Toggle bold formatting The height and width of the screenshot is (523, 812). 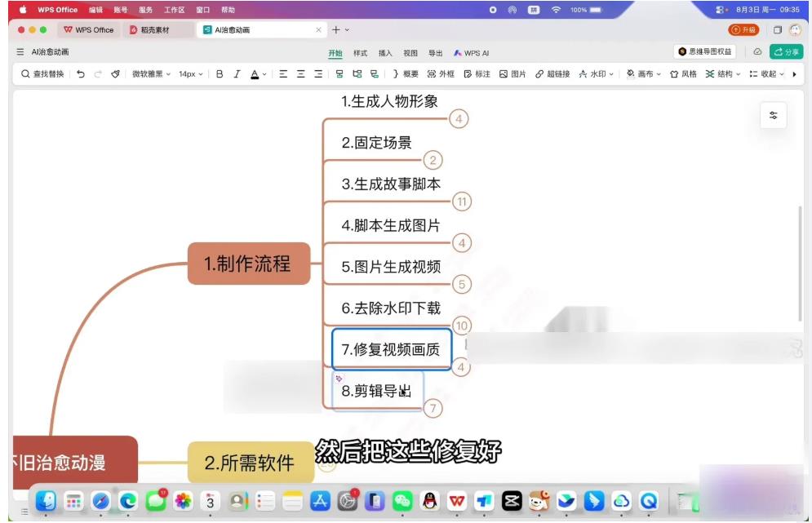(x=220, y=74)
